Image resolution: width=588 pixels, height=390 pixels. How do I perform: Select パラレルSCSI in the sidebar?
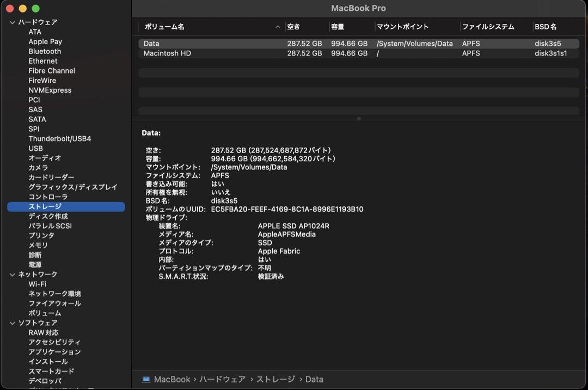coord(50,226)
